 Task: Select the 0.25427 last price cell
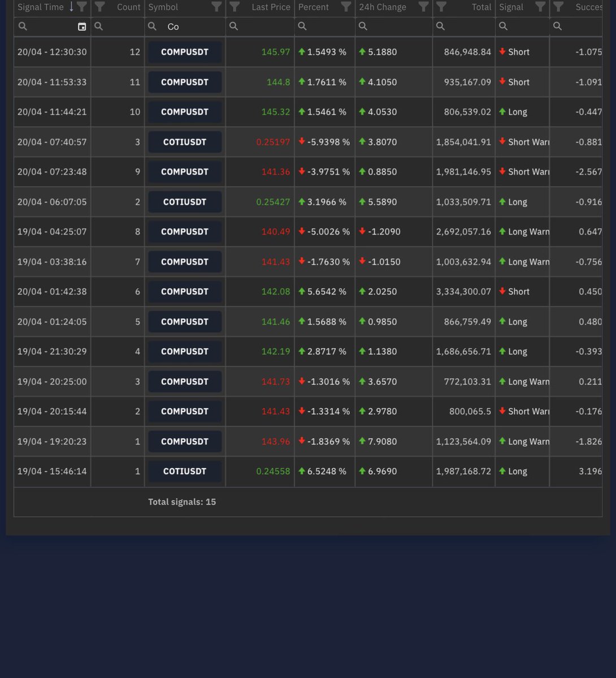(x=260, y=202)
